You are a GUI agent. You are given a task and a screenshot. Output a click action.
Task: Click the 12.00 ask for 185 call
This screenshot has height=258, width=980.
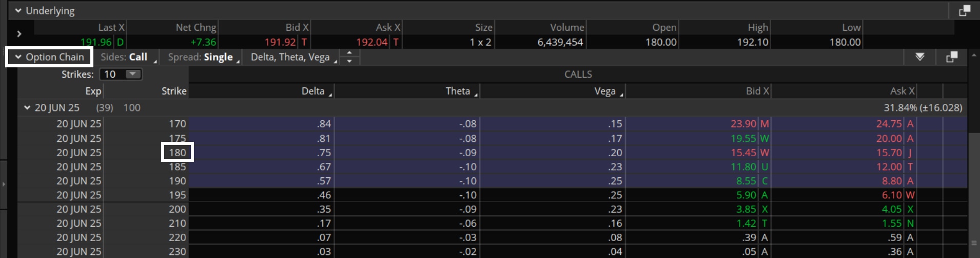[889, 167]
